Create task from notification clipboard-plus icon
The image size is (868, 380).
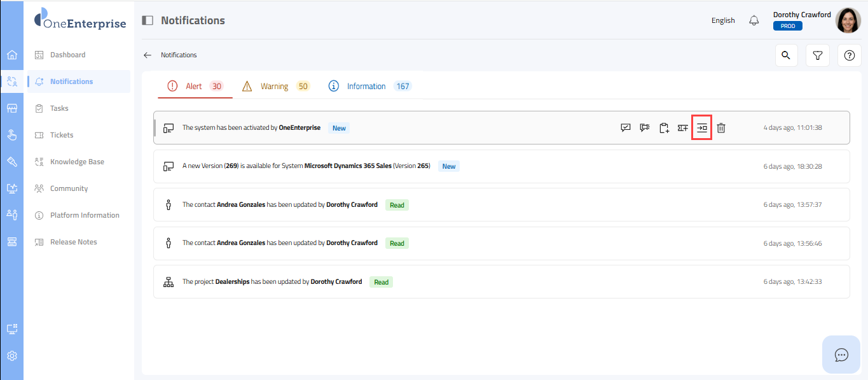664,128
